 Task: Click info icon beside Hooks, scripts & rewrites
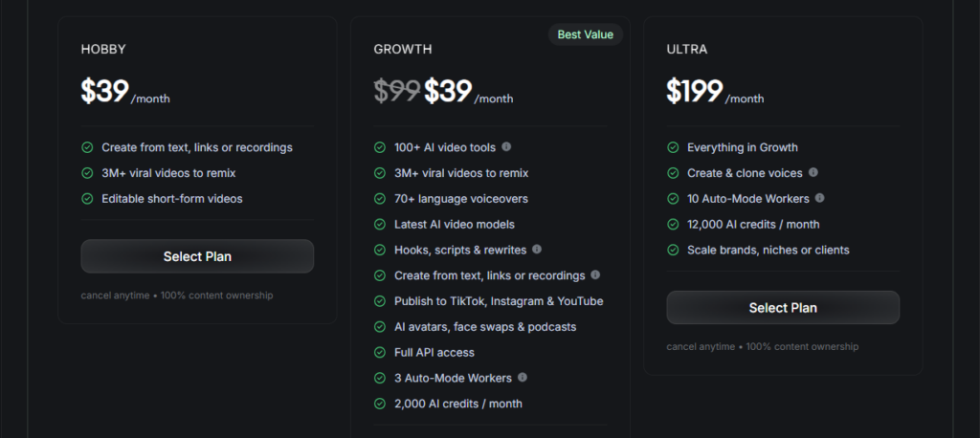tap(537, 250)
